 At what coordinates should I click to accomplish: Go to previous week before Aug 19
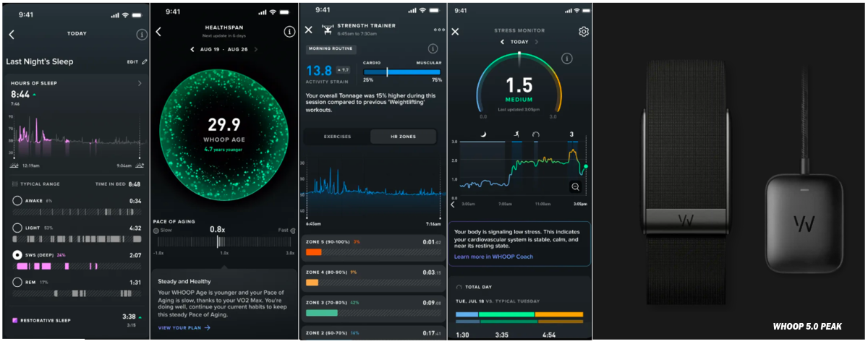point(192,49)
